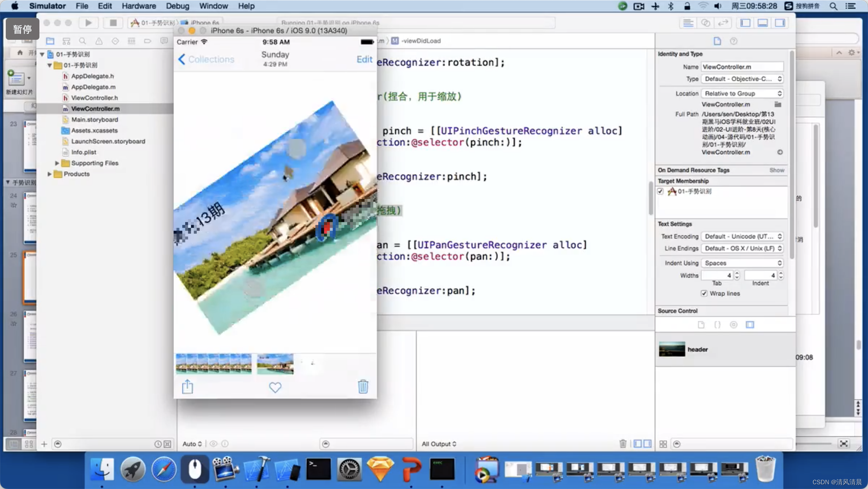The image size is (868, 489).
Task: Open Xcode from the Dock hammer icon
Action: click(257, 469)
